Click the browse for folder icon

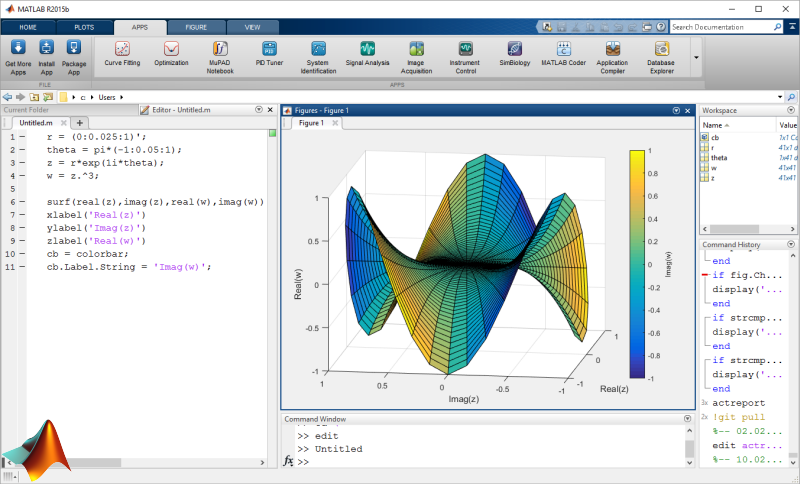48,97
